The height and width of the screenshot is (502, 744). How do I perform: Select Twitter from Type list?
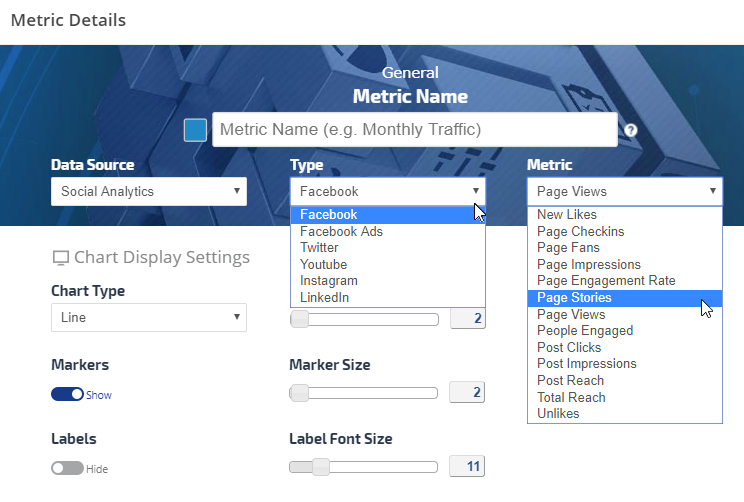pos(319,248)
